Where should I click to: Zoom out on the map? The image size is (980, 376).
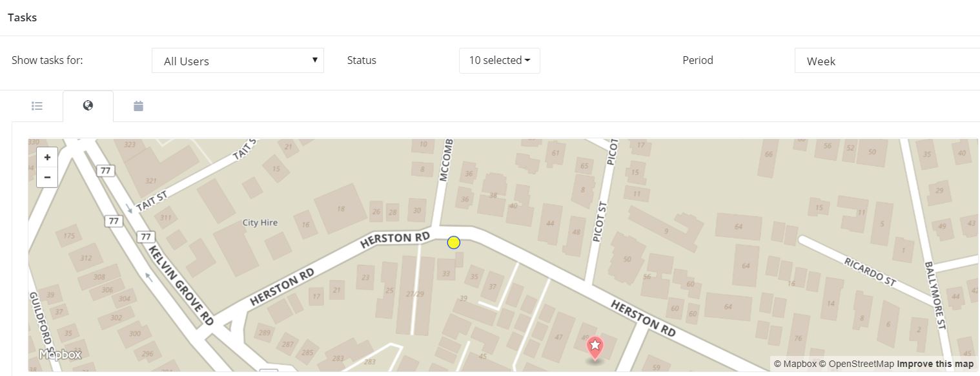47,177
